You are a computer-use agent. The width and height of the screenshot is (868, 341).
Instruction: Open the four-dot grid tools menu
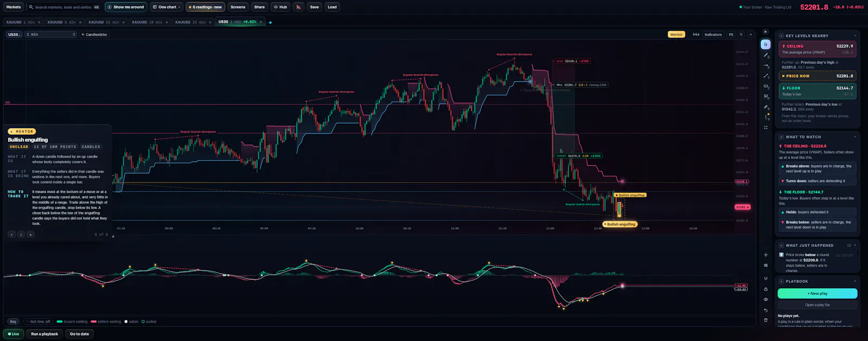point(765,128)
